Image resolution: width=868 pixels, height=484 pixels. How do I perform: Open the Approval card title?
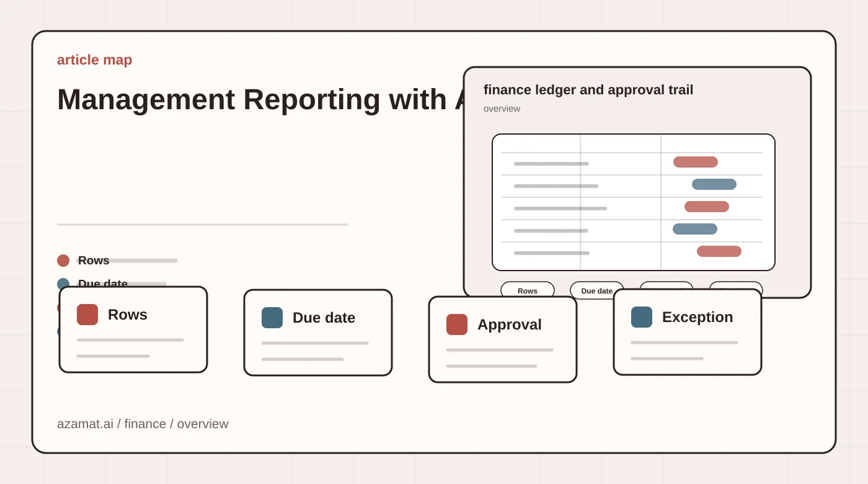click(510, 325)
